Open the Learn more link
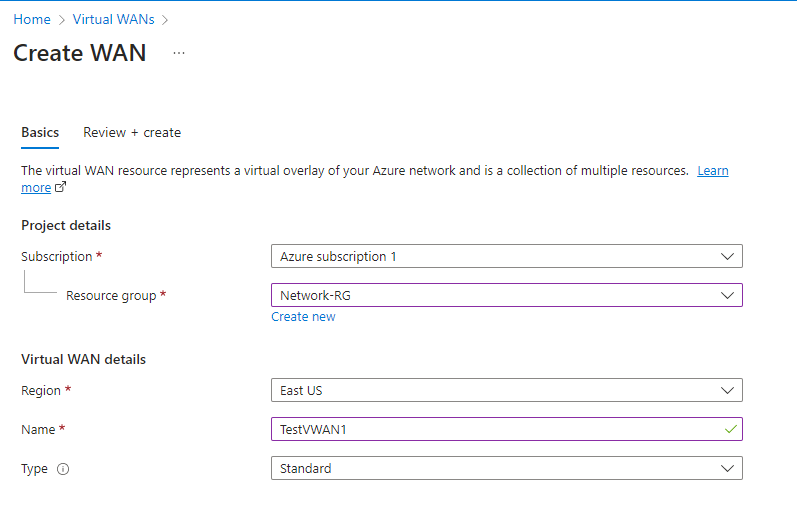The image size is (797, 525). click(713, 171)
